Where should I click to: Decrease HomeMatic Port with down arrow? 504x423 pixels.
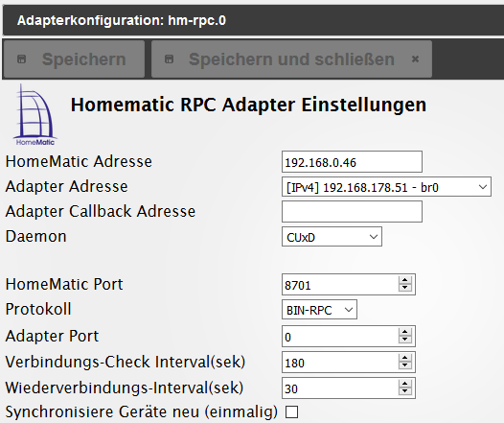tap(405, 288)
